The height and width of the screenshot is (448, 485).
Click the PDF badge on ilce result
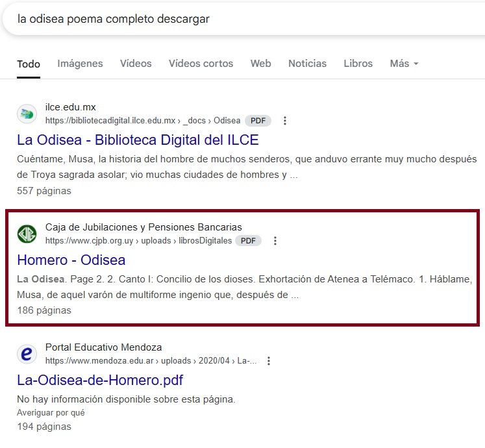point(258,121)
